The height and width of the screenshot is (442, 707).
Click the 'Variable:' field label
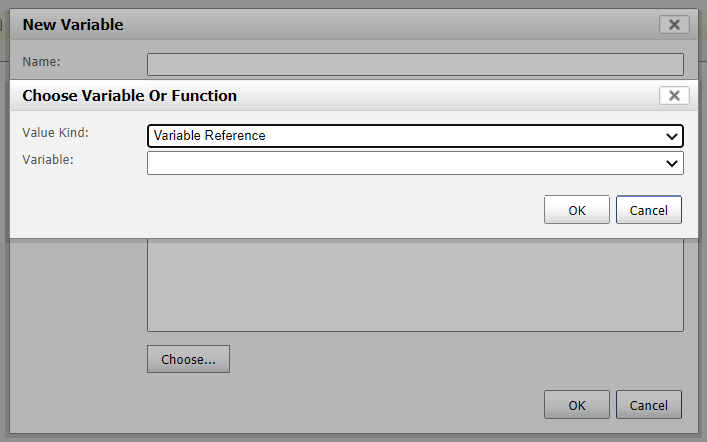48,159
